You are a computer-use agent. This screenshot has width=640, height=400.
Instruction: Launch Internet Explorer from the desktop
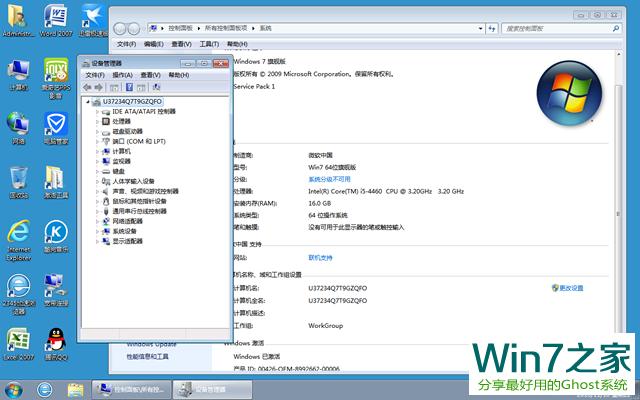tap(18, 240)
